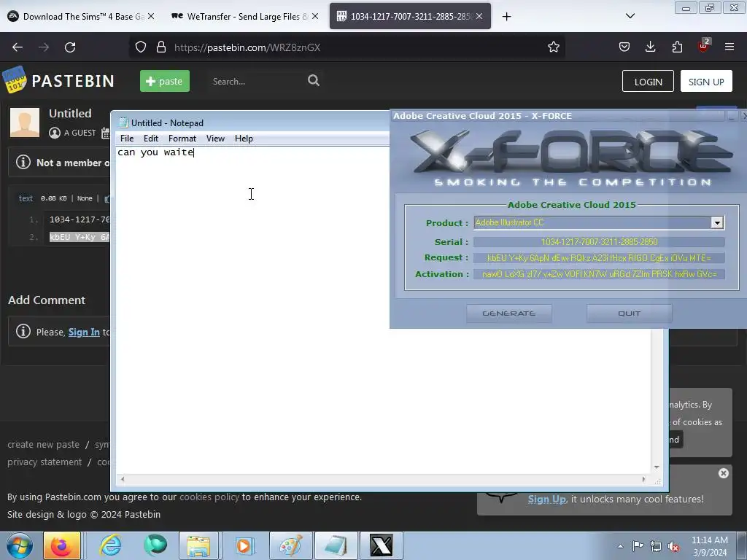The height and width of the screenshot is (560, 747).
Task: Open Notepad Format menu
Action: coord(182,139)
